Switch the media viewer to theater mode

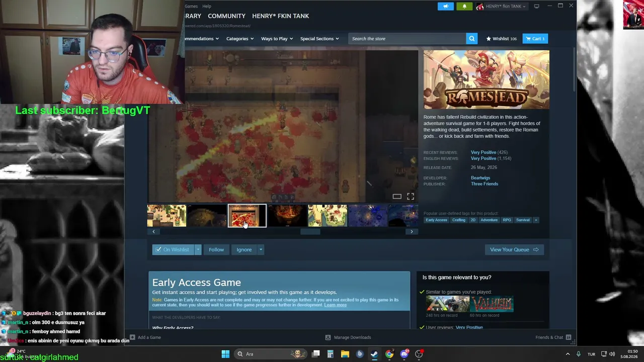(397, 196)
